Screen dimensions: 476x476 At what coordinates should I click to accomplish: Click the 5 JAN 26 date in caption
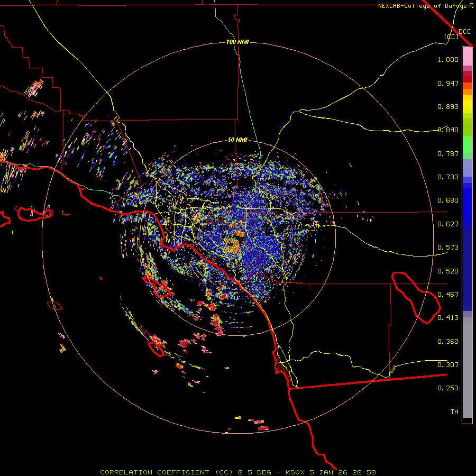click(x=328, y=472)
